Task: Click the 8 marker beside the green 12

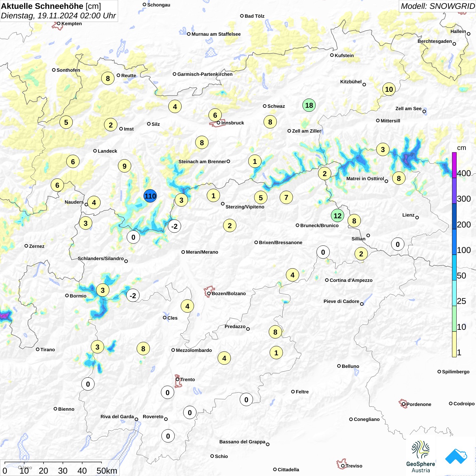Action: [354, 221]
